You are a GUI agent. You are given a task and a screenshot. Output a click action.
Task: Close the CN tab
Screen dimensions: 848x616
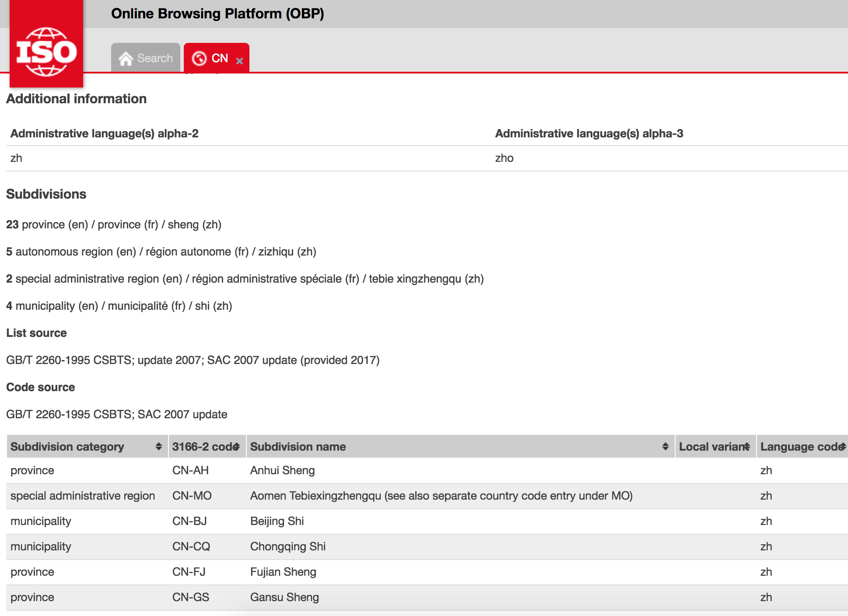coord(239,61)
